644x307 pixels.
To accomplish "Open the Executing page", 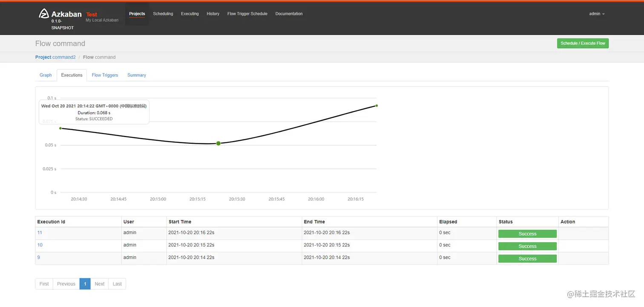I will pyautogui.click(x=190, y=14).
